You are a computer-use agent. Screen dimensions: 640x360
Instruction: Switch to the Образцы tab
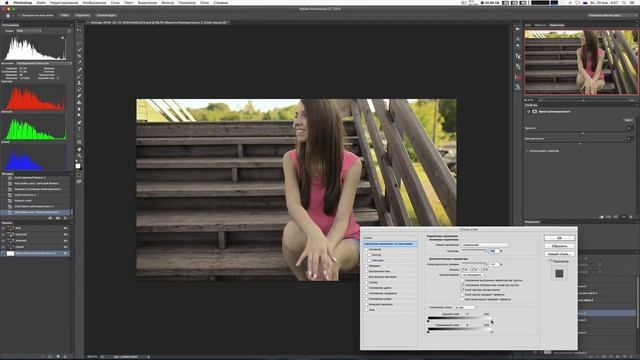(x=540, y=25)
